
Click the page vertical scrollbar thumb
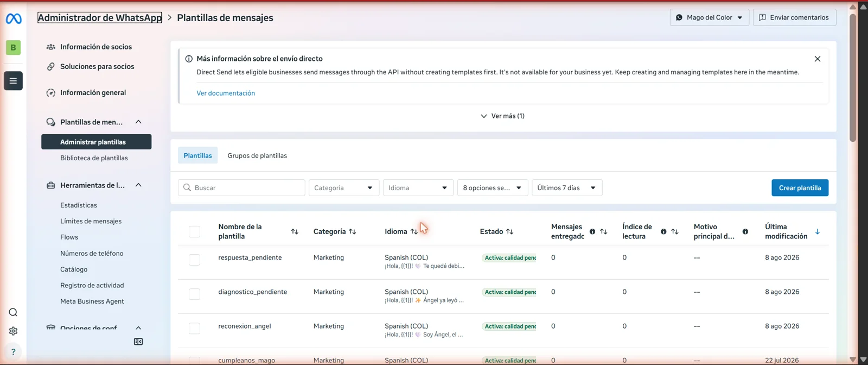point(853,77)
